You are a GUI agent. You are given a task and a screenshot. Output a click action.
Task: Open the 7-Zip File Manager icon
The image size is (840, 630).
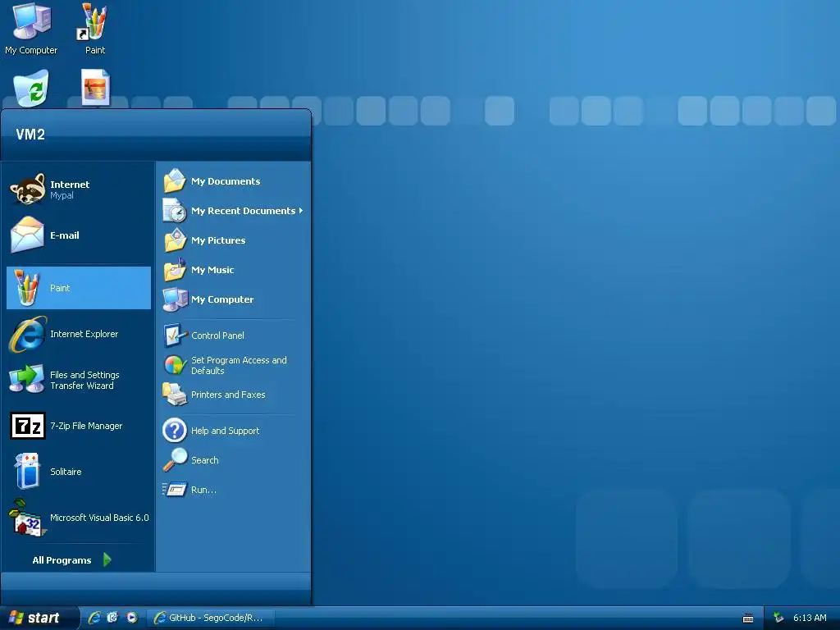(x=28, y=426)
